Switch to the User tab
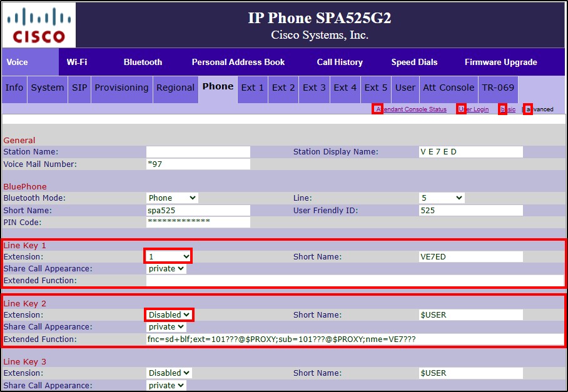Screen dimensions: 568x392 pos(405,88)
